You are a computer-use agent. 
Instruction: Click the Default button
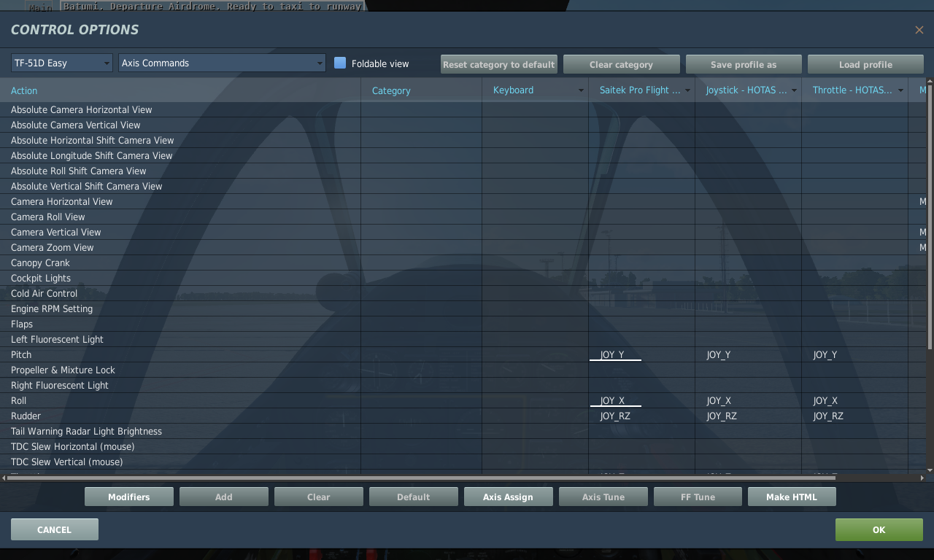pos(414,497)
